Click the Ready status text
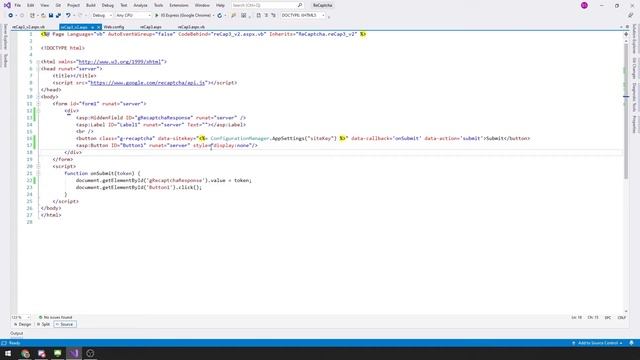The image size is (640, 360). click(x=15, y=343)
